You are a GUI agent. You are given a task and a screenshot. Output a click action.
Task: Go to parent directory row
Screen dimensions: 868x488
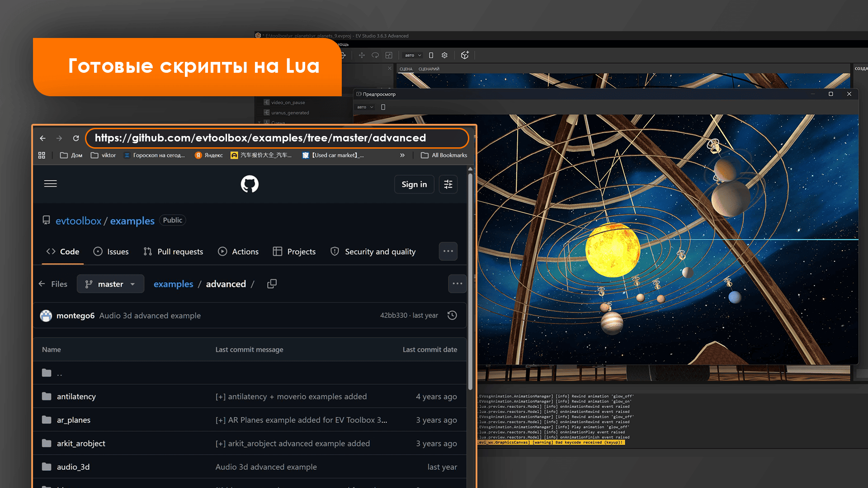click(250, 373)
